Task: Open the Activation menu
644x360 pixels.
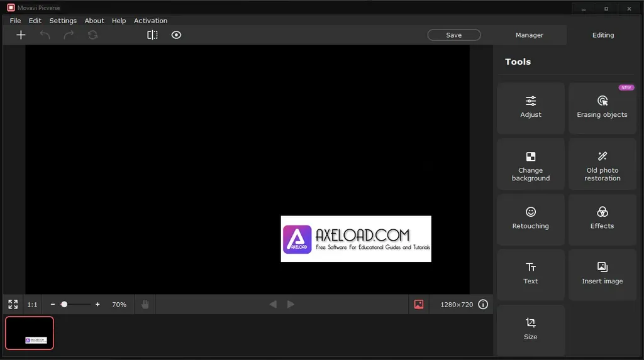Action: 150,21
